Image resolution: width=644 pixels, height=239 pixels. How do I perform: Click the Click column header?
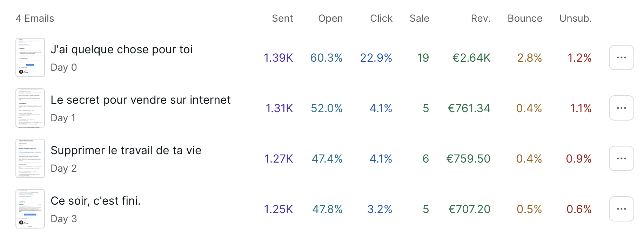click(x=381, y=18)
